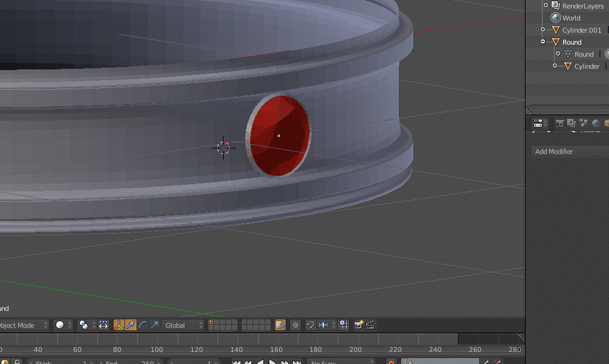Enable the snap magnet tool
The image size is (609, 364).
[311, 325]
